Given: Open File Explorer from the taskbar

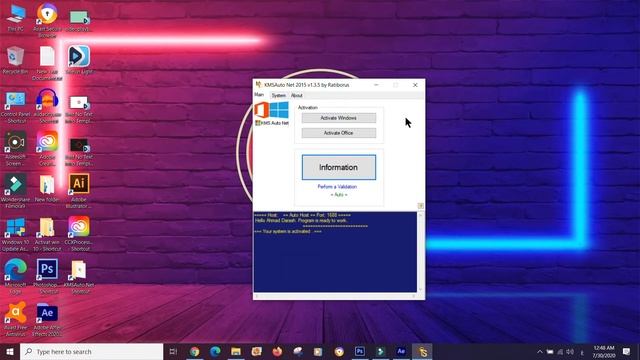Looking at the screenshot, I should 236,351.
